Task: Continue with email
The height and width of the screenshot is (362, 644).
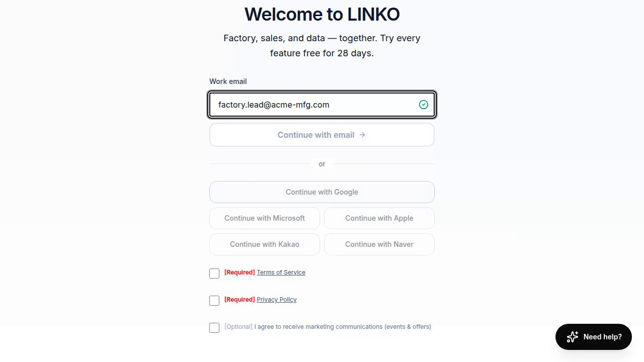Action: click(x=322, y=135)
